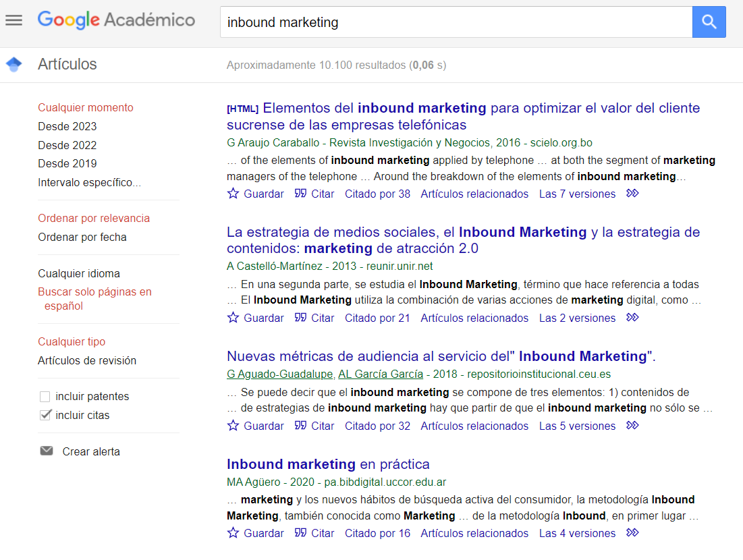743x560 pixels.
Task: Click star icon for Aguado-Guadalupe result
Action: [233, 426]
